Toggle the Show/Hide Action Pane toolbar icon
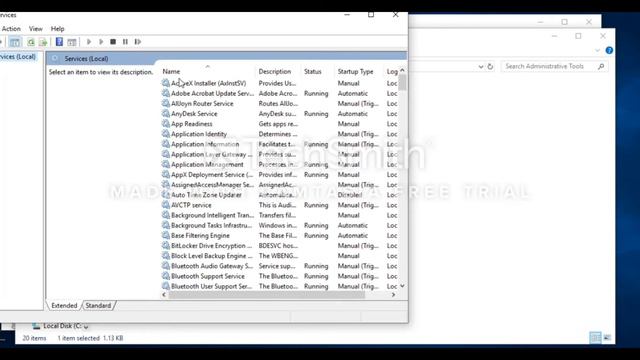The image size is (640, 360). 72,42
